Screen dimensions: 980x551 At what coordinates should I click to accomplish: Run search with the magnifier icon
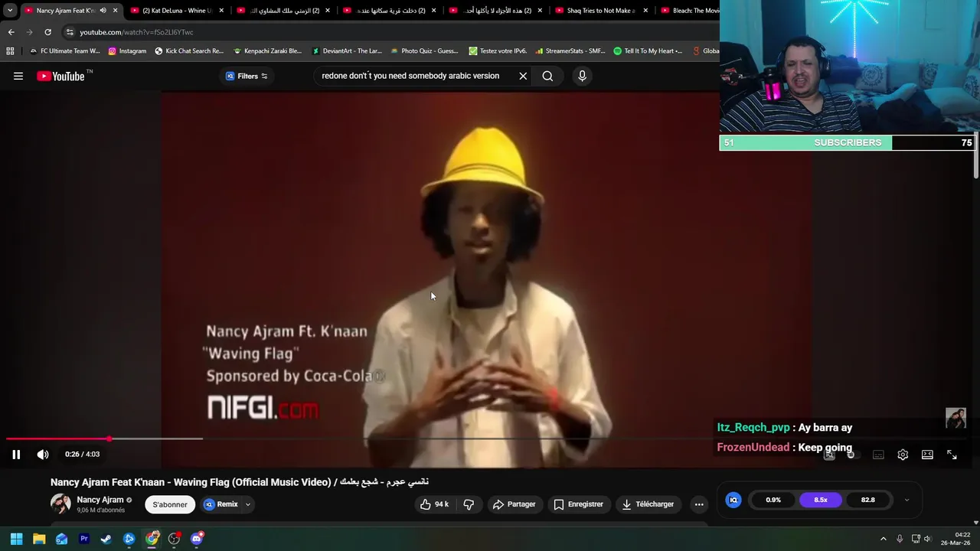(x=547, y=76)
